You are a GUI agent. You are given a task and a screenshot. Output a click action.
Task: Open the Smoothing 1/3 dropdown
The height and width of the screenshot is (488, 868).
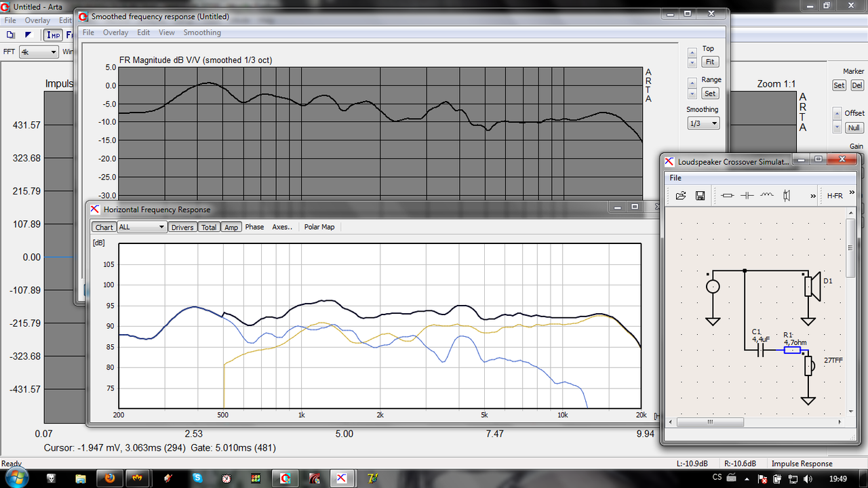[703, 123]
